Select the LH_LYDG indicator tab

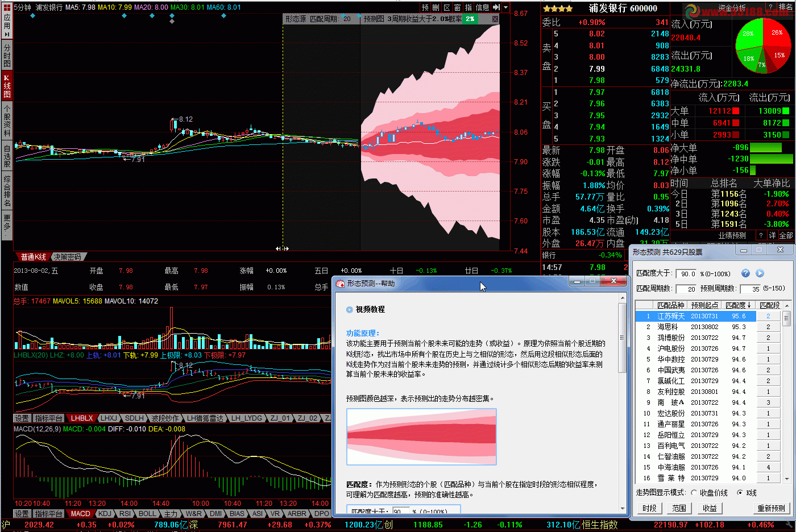[x=246, y=418]
